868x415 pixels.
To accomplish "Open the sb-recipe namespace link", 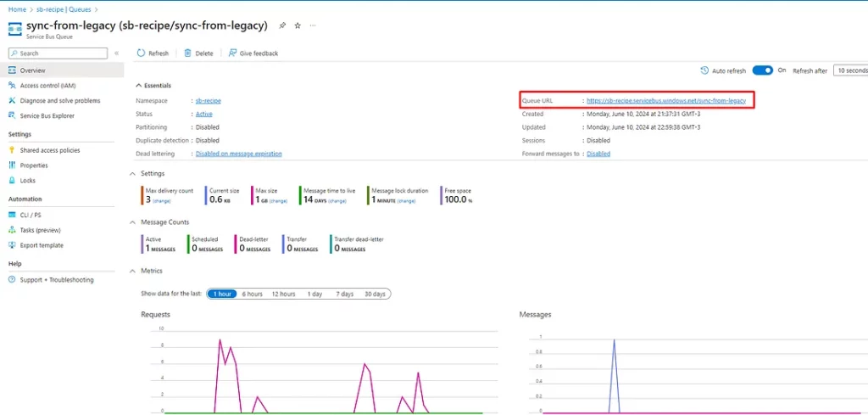I will pos(209,101).
